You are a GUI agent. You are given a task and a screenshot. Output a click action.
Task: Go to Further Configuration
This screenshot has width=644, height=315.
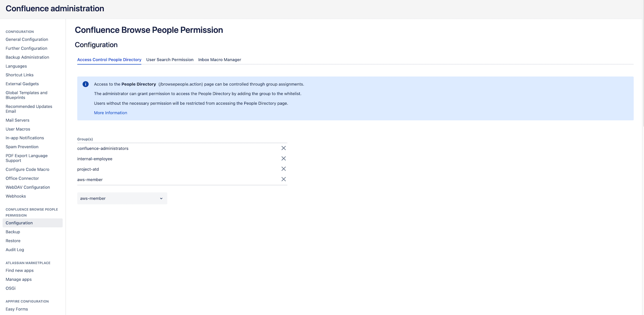coord(27,48)
